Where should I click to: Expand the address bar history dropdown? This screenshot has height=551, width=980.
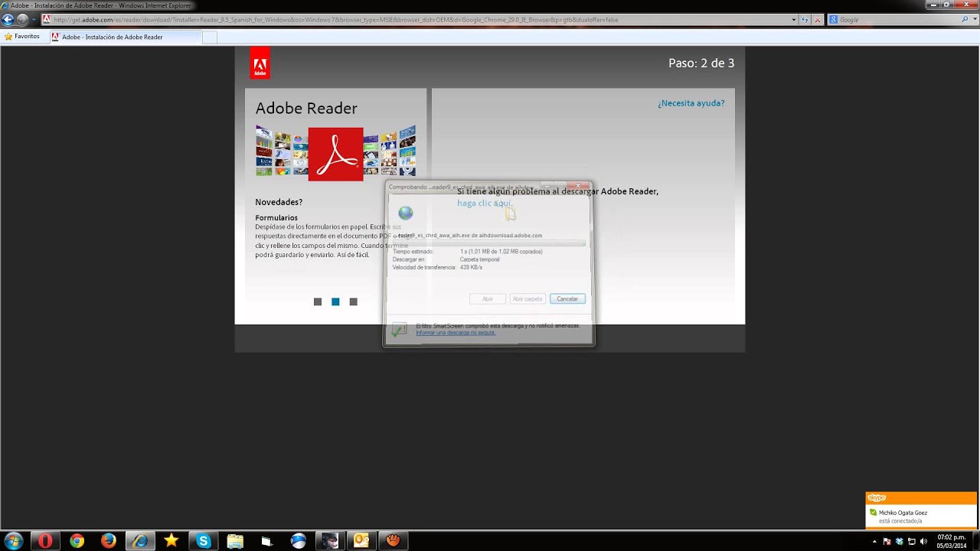pos(794,20)
